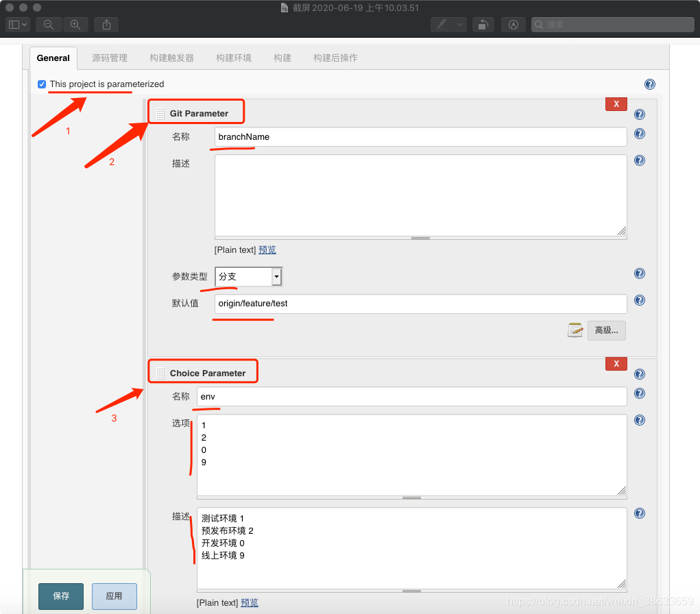Open help for 参数类型 dropdown
The height and width of the screenshot is (614, 700).
tap(639, 273)
